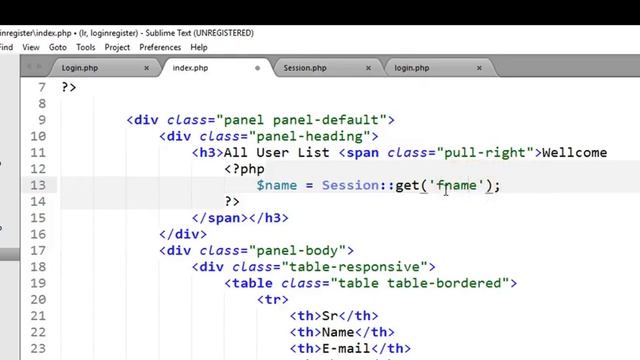The width and height of the screenshot is (640, 360).
Task: Click on the </span></h3> closing tags
Action: click(x=240, y=218)
